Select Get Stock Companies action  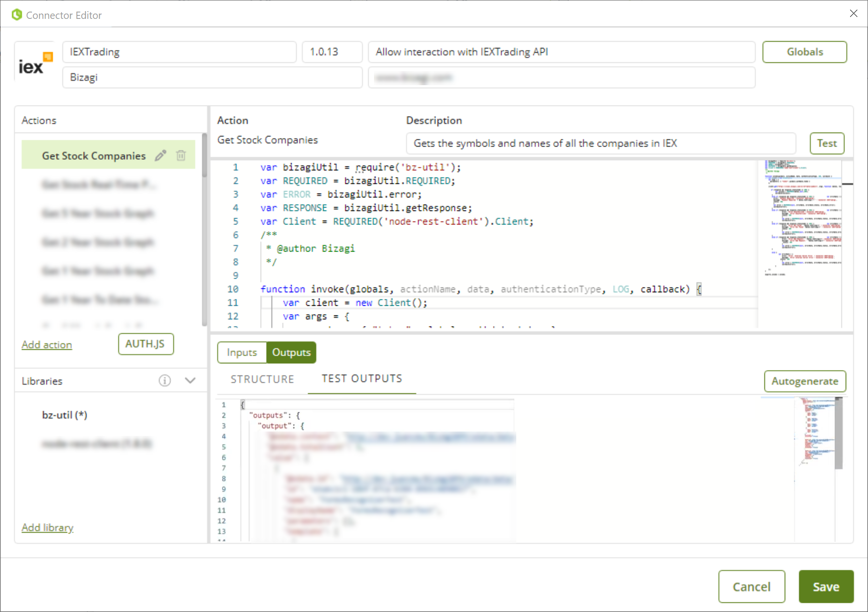coord(108,155)
